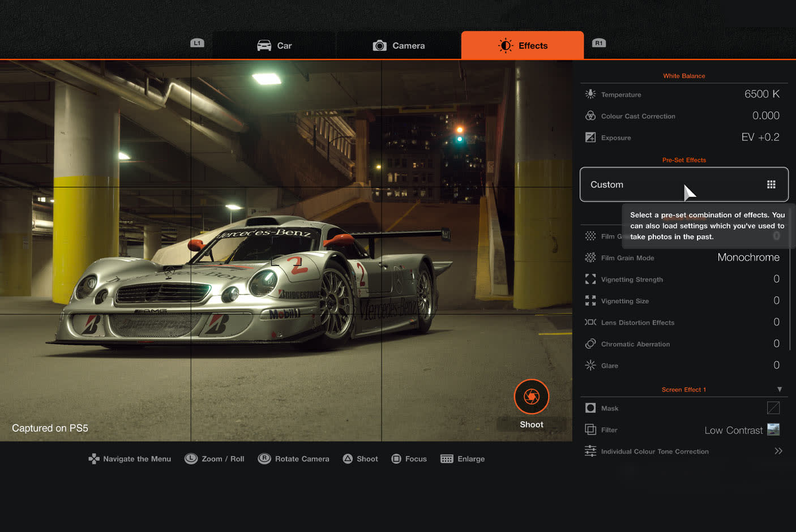Switch to the Camera tab

coord(399,45)
